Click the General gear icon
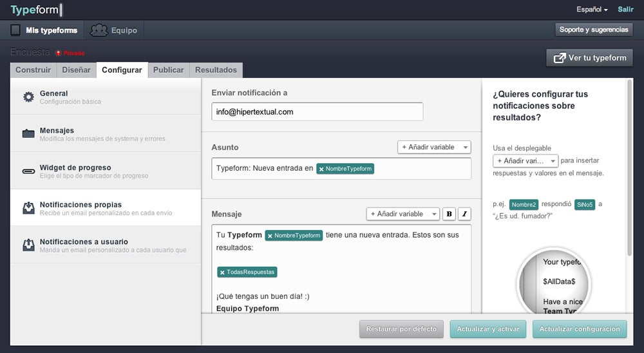Screen dimensions: 644x353 (28, 97)
